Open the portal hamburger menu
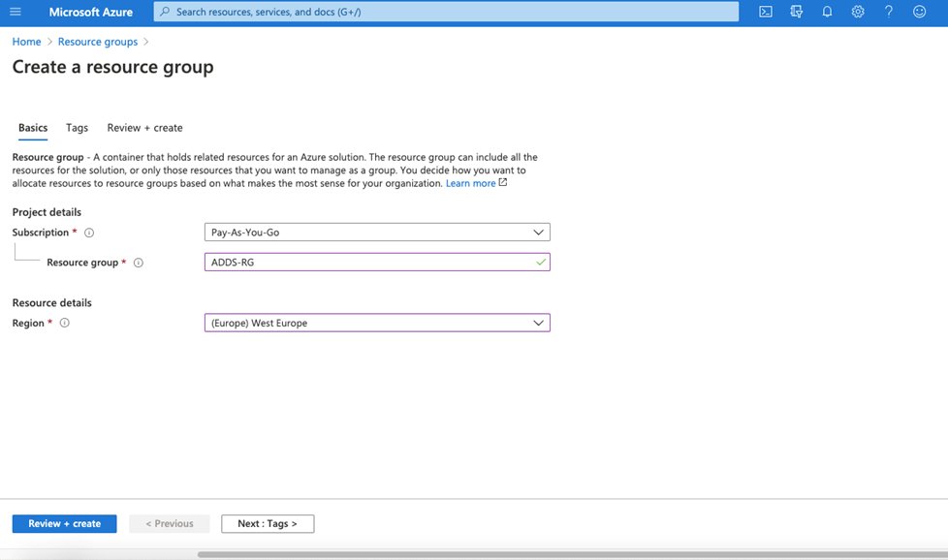Image resolution: width=948 pixels, height=560 pixels. point(16,12)
